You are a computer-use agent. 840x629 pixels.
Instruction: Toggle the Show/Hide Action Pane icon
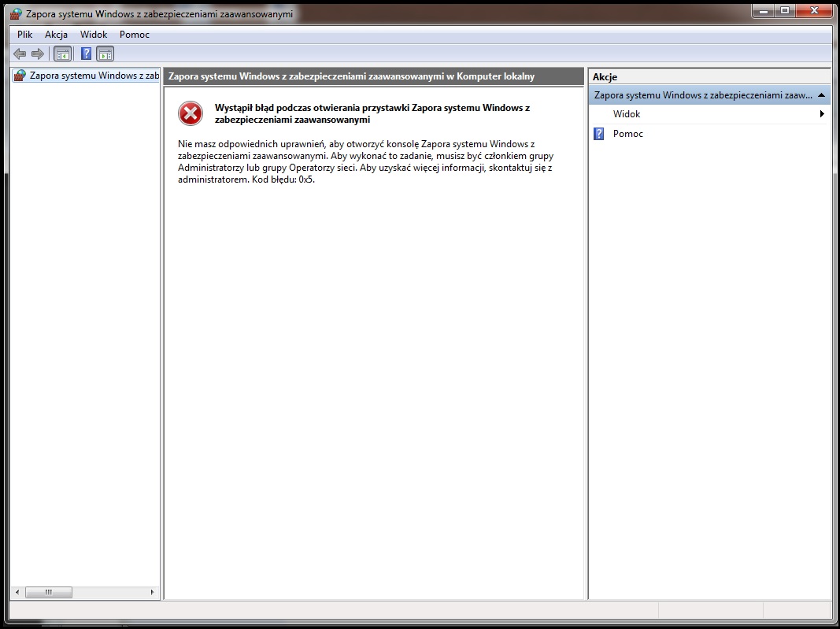(105, 54)
